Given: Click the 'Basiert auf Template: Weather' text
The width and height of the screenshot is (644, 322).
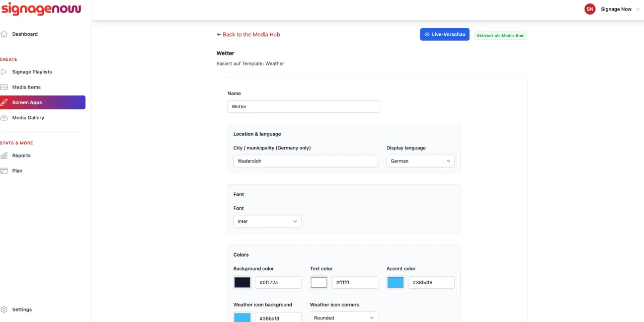Looking at the screenshot, I should tap(250, 64).
